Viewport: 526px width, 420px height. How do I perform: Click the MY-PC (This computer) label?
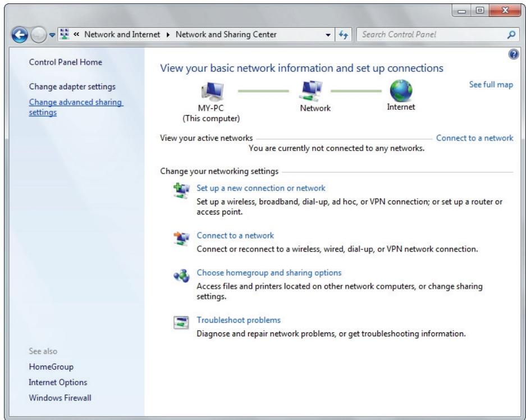tap(211, 113)
